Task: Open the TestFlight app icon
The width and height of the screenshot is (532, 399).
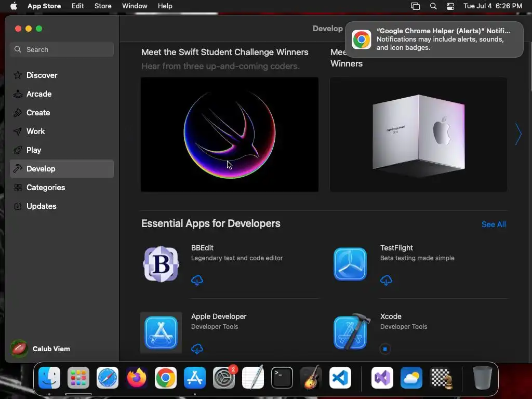Action: pyautogui.click(x=350, y=264)
